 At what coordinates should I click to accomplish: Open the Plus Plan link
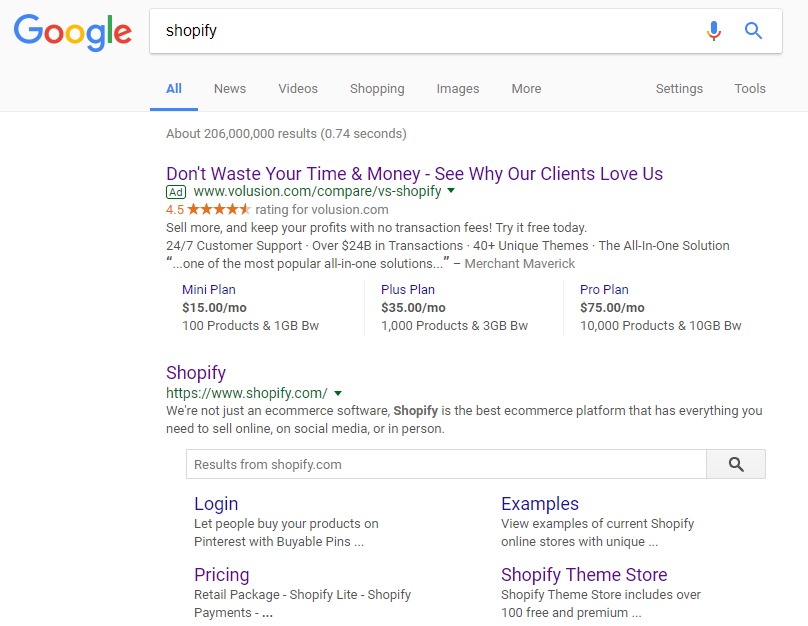pos(408,290)
